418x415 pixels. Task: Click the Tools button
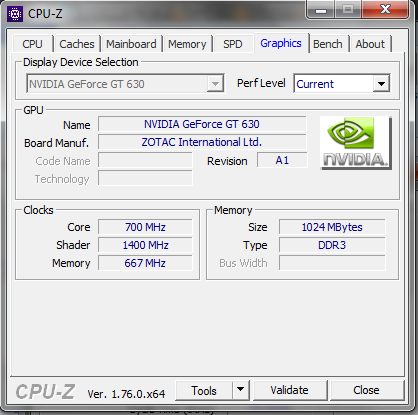tap(204, 390)
